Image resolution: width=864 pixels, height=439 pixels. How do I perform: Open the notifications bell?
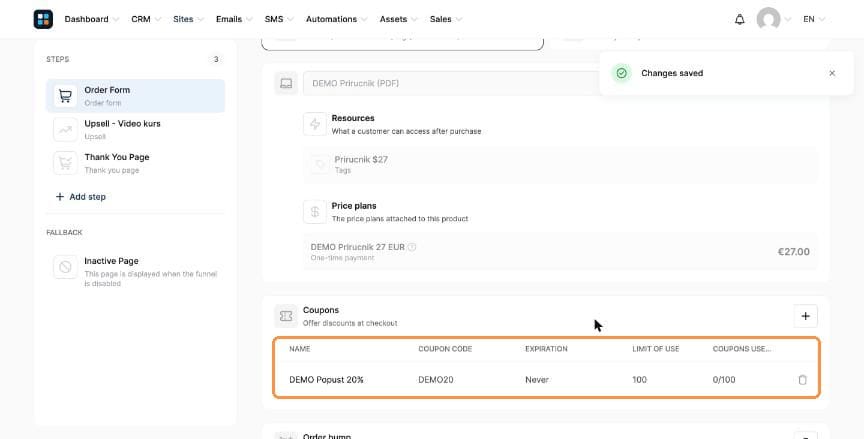739,19
